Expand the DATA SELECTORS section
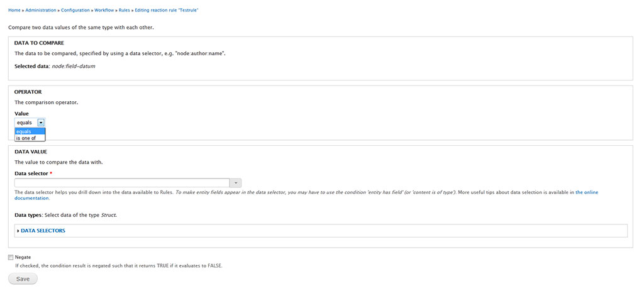This screenshot has height=291, width=644. coord(43,231)
